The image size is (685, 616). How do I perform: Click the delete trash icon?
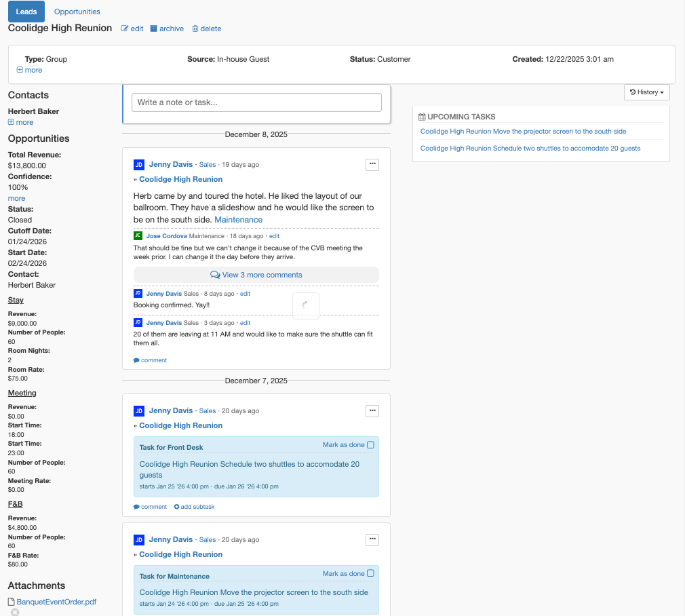pyautogui.click(x=195, y=28)
